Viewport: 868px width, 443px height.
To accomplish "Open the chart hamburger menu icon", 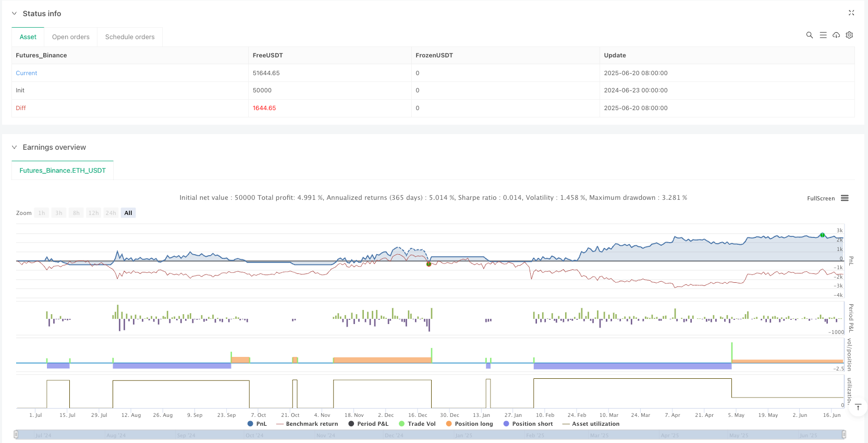I will (845, 198).
